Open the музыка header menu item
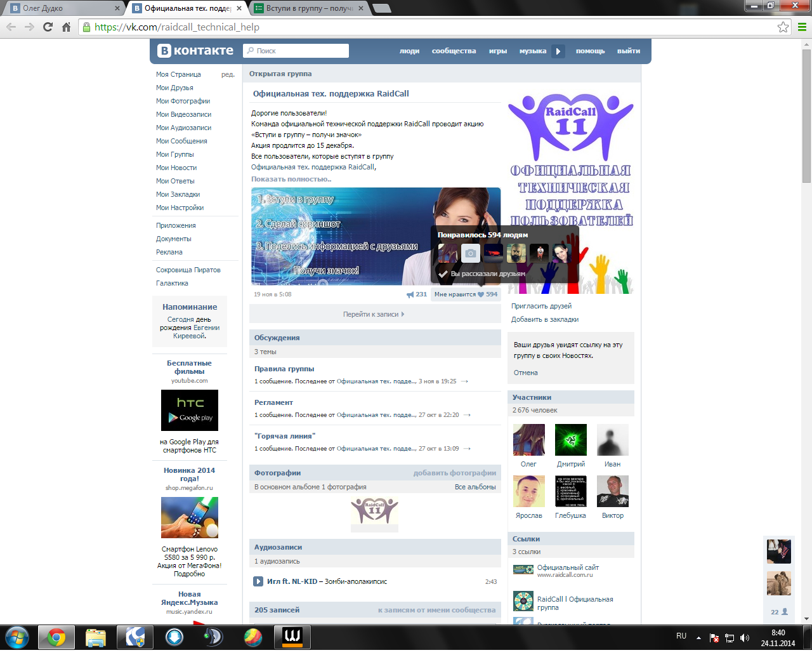The width and height of the screenshot is (812, 655). (x=533, y=51)
